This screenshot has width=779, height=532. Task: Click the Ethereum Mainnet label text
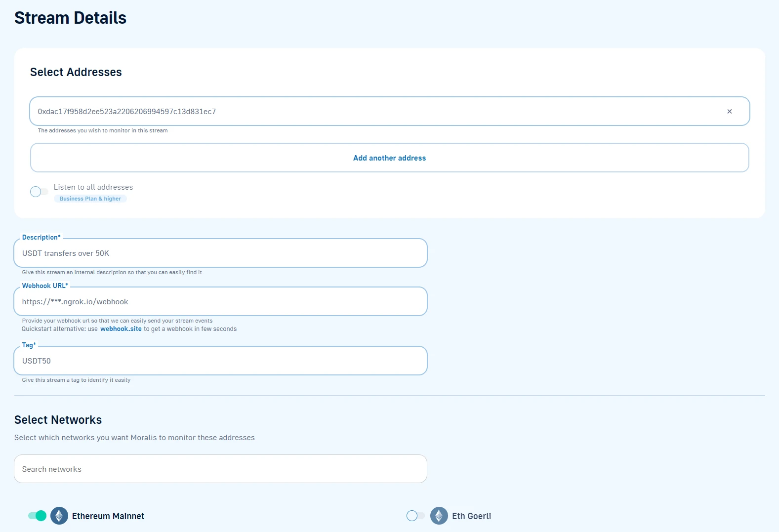pos(108,516)
